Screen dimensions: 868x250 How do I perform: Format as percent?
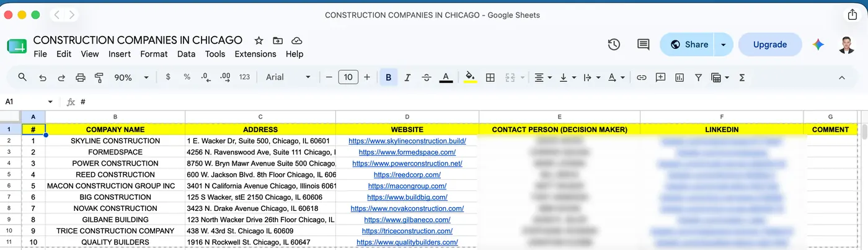187,78
